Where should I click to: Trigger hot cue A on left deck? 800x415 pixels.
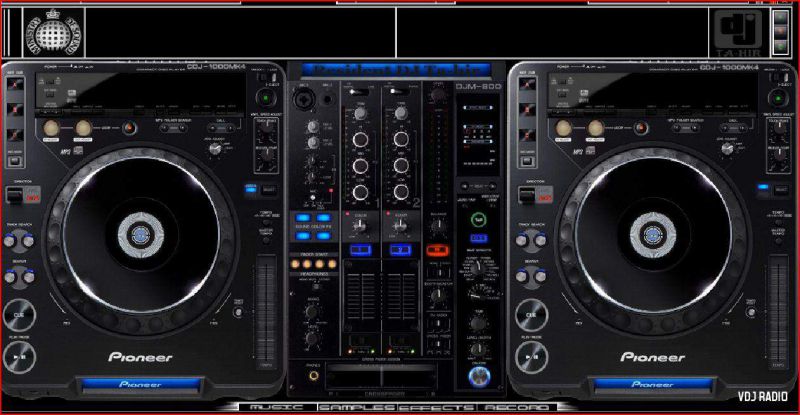15,85
